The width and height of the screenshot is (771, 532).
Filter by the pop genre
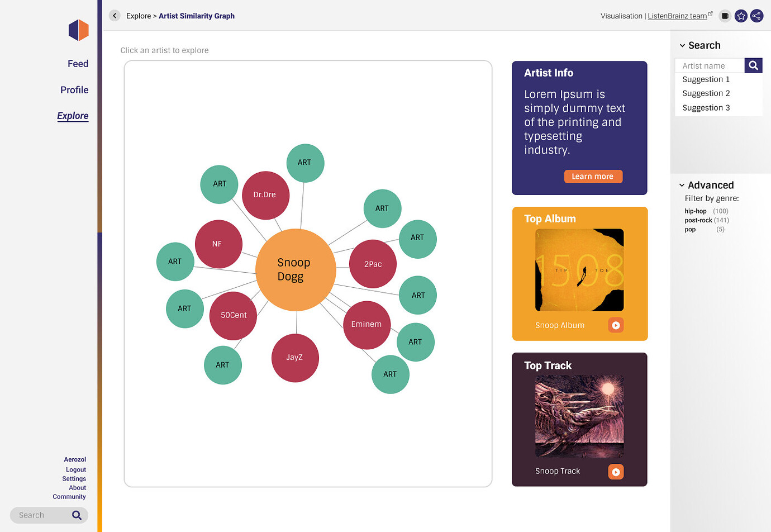point(690,229)
